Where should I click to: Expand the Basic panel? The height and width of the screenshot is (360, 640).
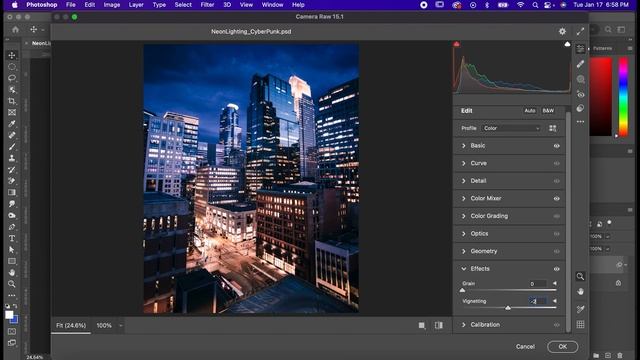(464, 146)
